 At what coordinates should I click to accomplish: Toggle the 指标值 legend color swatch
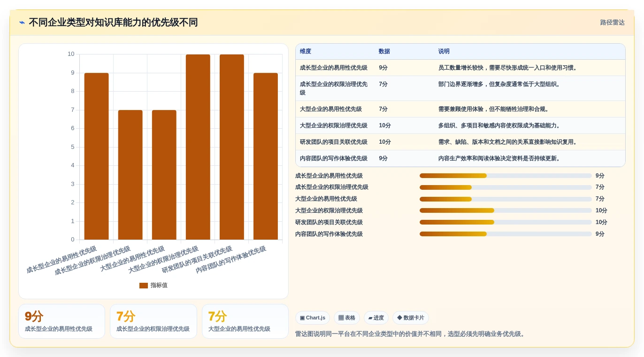click(x=144, y=286)
